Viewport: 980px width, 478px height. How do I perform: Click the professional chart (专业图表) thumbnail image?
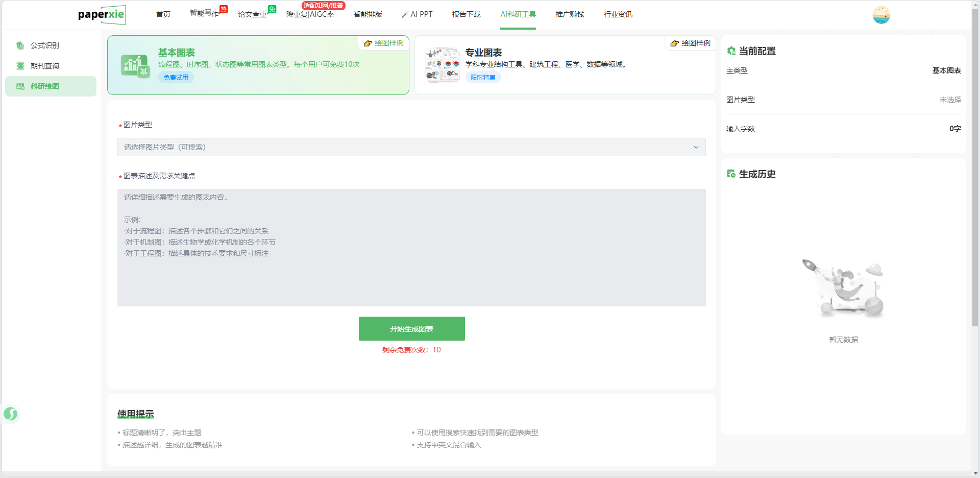[443, 65]
